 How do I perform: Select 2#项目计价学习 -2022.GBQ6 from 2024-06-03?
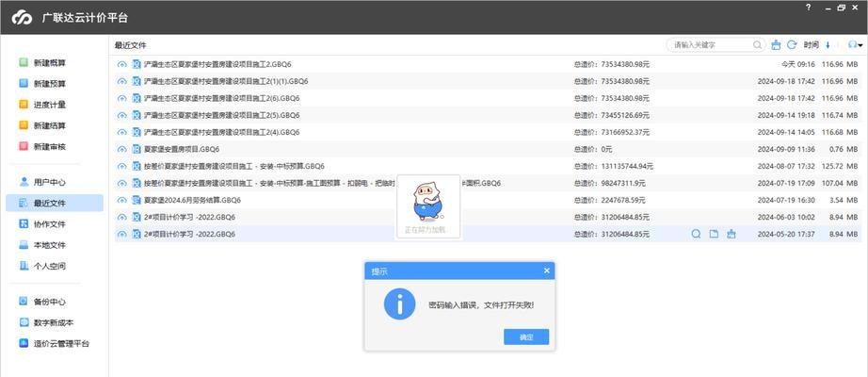(x=189, y=218)
